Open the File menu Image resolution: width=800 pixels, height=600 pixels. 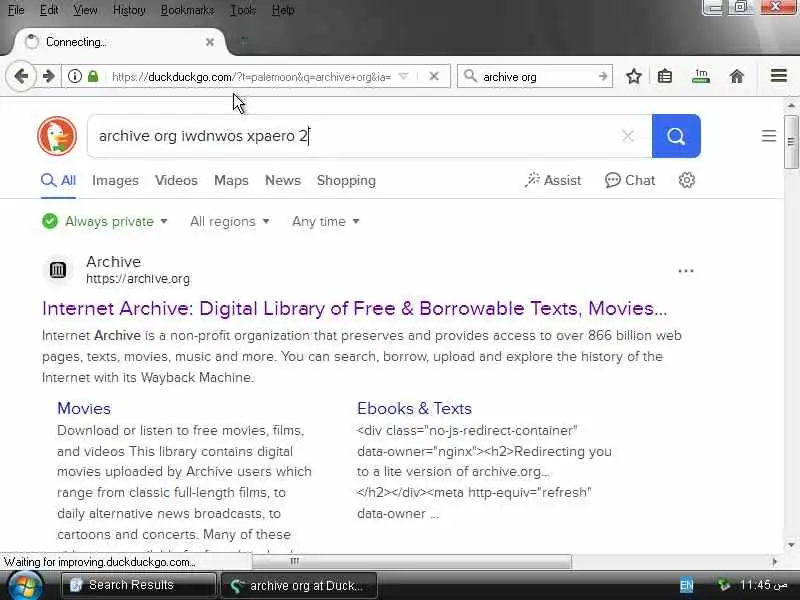pyautogui.click(x=16, y=10)
